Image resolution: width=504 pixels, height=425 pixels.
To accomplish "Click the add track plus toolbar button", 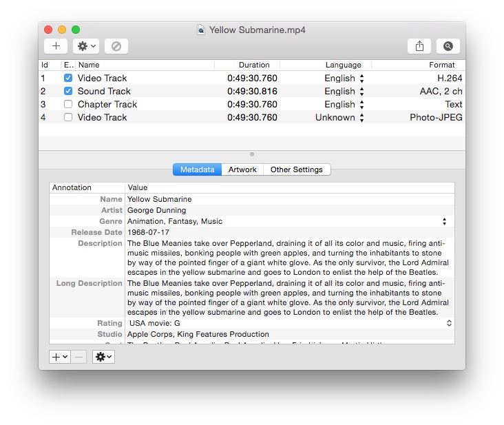I will (x=56, y=46).
